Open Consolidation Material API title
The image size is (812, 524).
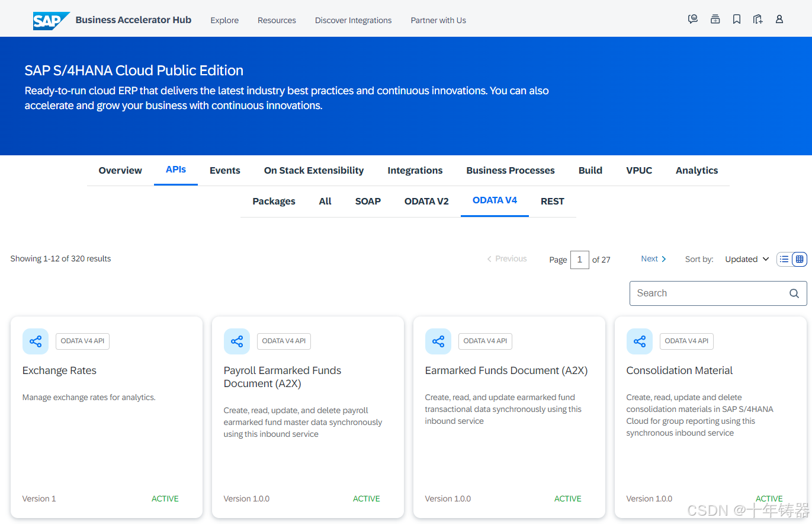click(679, 370)
